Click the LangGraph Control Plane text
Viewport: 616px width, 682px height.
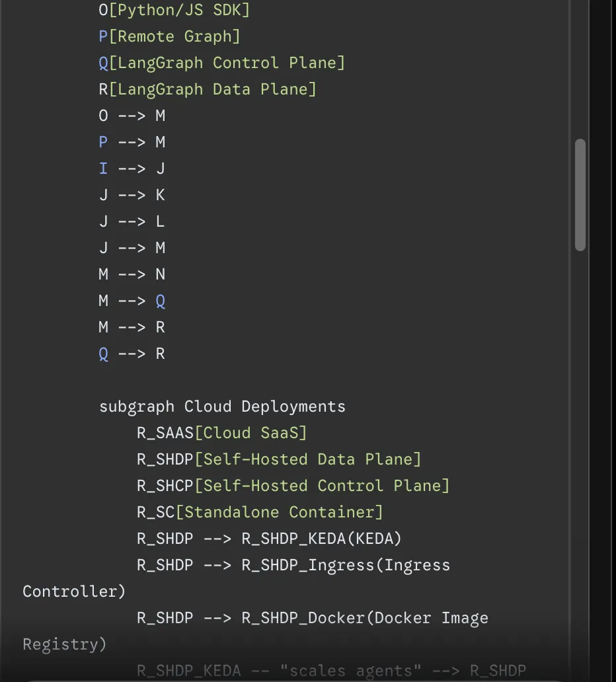[x=226, y=63]
